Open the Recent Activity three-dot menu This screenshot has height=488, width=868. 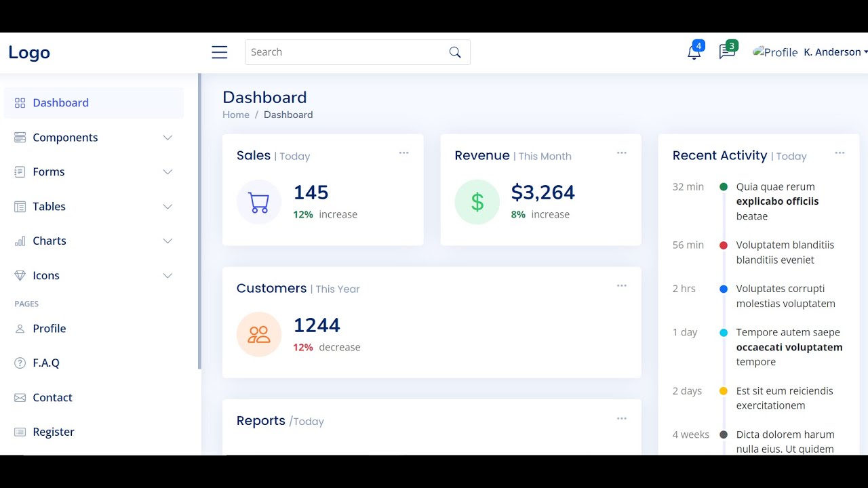840,152
